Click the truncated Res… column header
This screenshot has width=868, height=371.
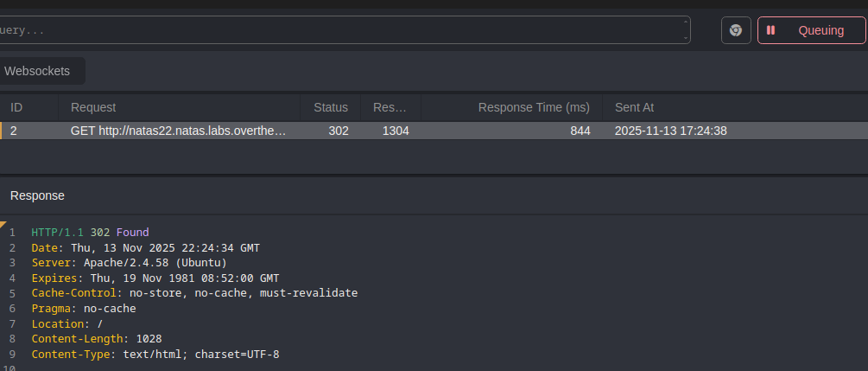[x=390, y=107]
